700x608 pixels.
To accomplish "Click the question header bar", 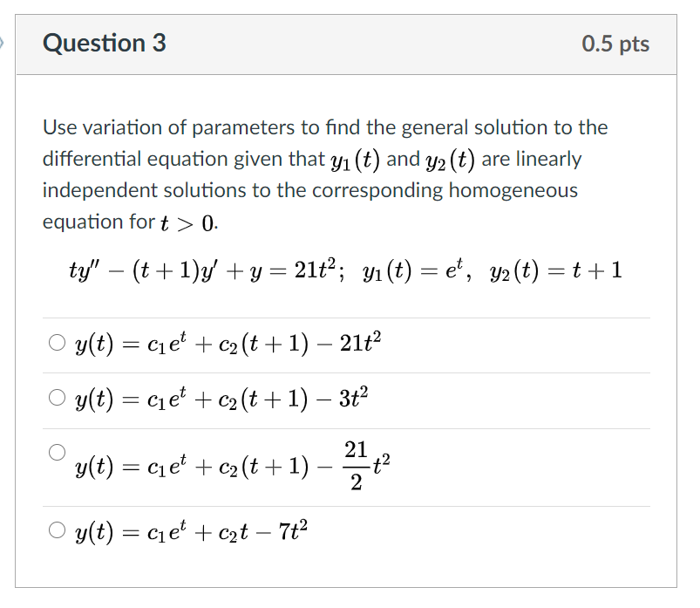I will click(x=349, y=42).
